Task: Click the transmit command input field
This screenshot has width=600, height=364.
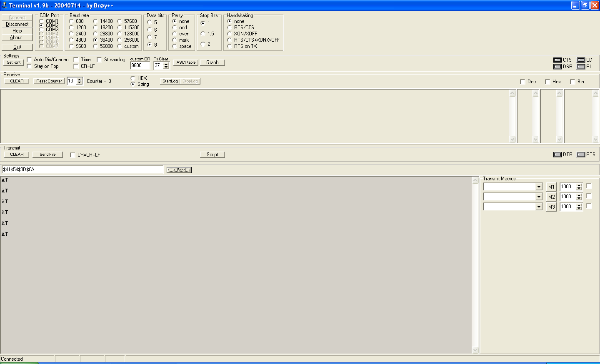Action: [x=82, y=170]
